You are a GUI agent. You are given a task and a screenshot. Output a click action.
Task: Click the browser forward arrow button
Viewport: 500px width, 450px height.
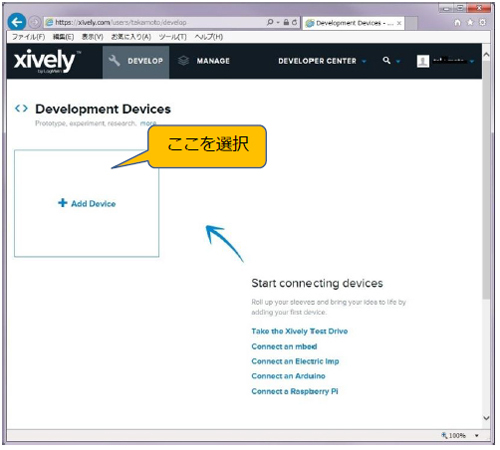click(x=34, y=22)
